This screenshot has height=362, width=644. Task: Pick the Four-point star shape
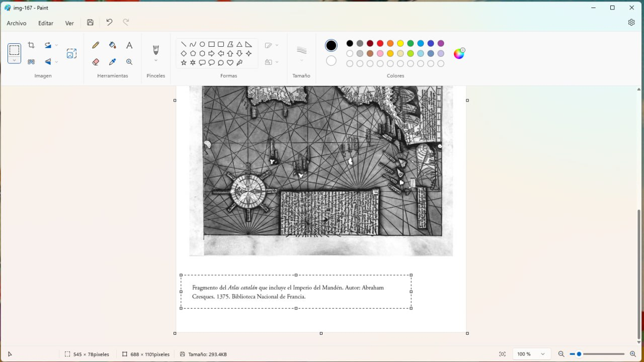(249, 53)
